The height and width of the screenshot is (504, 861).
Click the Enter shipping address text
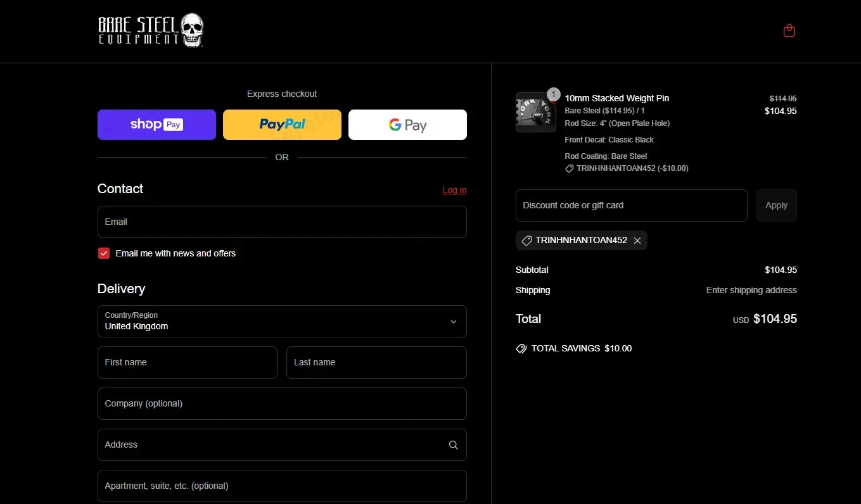click(x=751, y=290)
